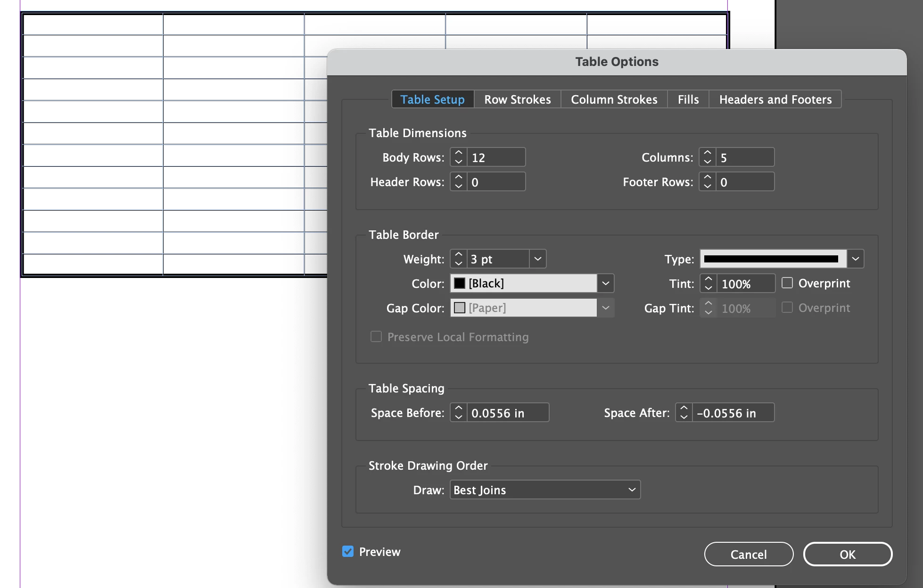
Task: Increase Space Before stepper value
Action: click(x=458, y=408)
